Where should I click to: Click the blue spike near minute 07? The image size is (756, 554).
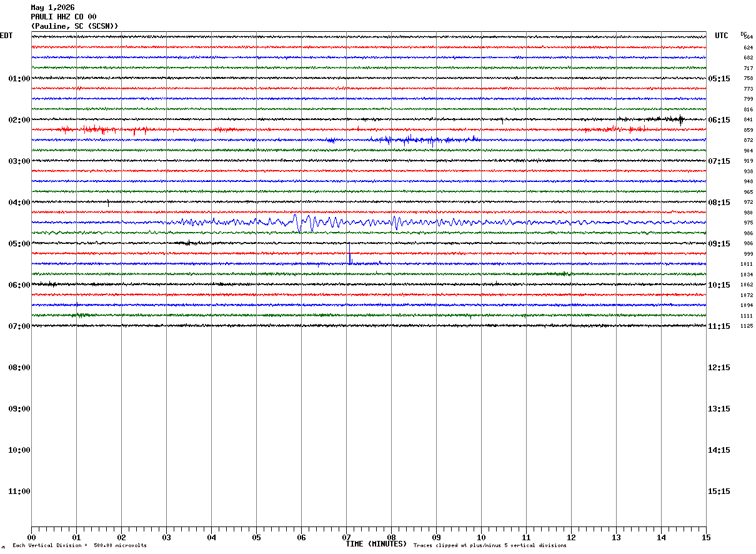pyautogui.click(x=350, y=256)
